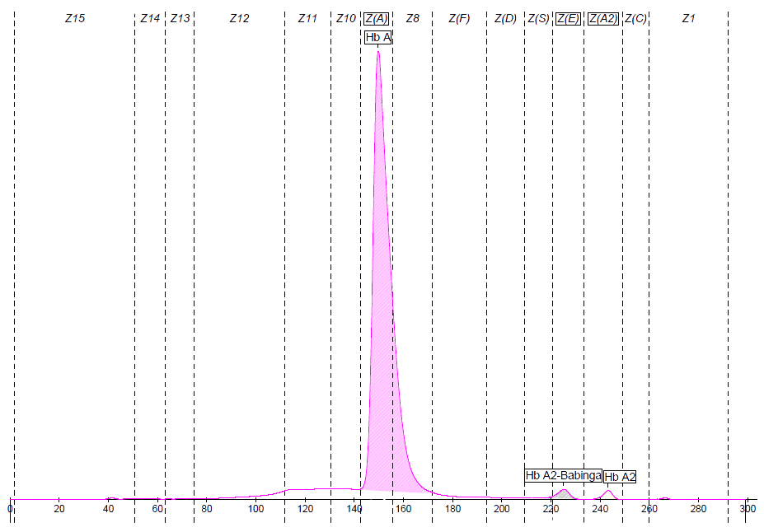This screenshot has height=532, width=764.
Task: Select the Z8 zone label
Action: [x=414, y=18]
